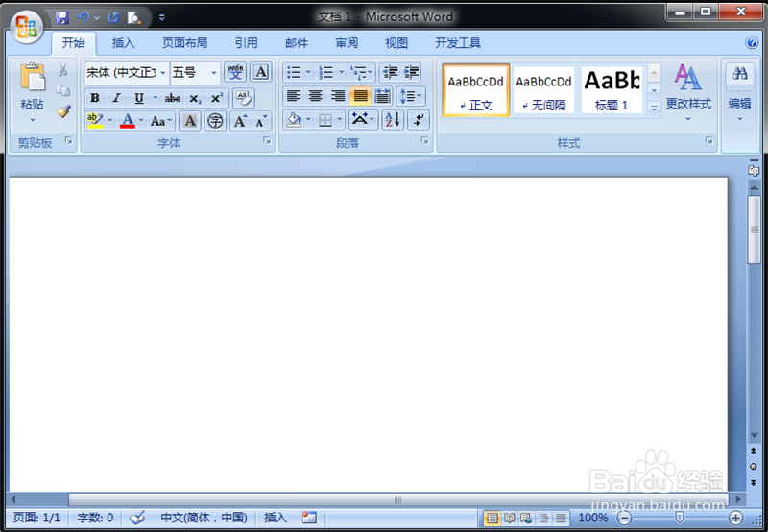Center the paragraph text
This screenshot has height=532, width=768.
(316, 96)
